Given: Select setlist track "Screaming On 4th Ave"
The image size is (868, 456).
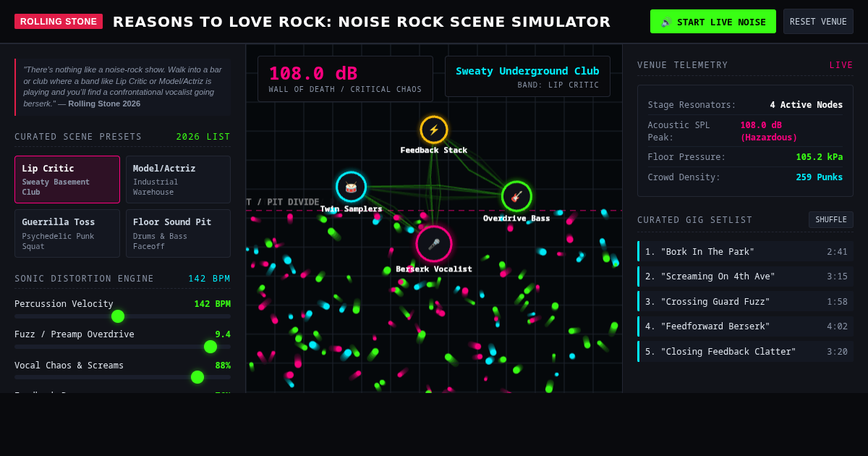Looking at the screenshot, I should coord(745,276).
